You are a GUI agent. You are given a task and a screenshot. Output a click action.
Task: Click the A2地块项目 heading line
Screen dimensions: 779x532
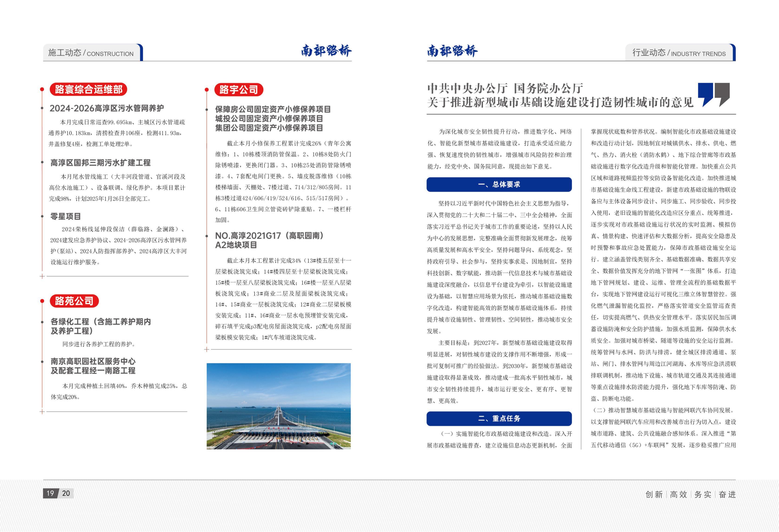236,245
